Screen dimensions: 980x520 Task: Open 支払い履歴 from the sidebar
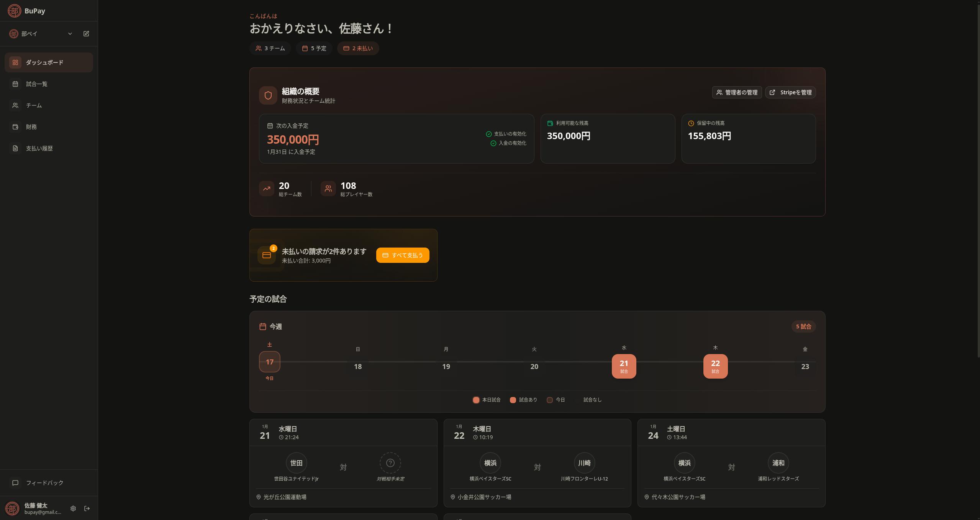coord(15,148)
